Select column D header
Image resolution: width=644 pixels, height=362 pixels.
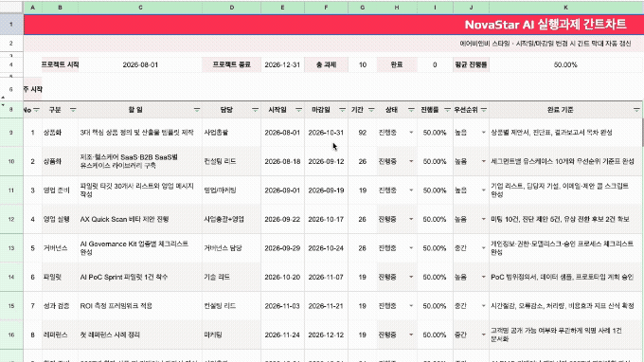(x=232, y=8)
